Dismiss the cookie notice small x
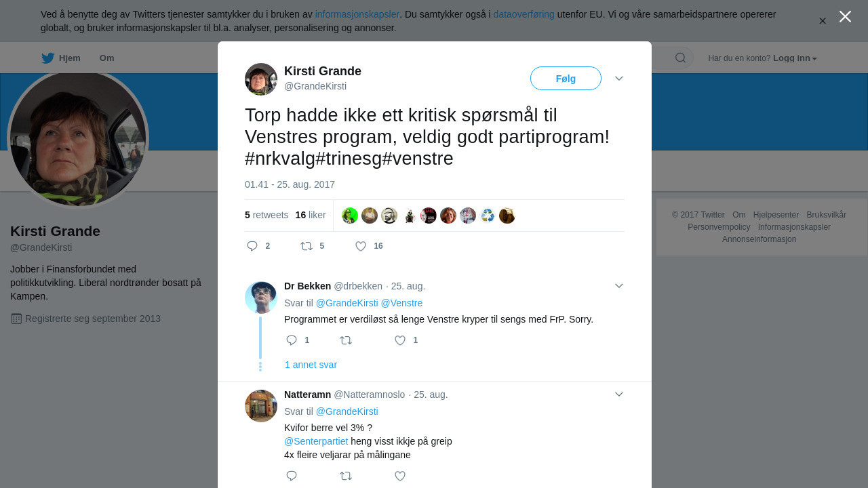Screen dimensions: 868x488 pos(823,21)
